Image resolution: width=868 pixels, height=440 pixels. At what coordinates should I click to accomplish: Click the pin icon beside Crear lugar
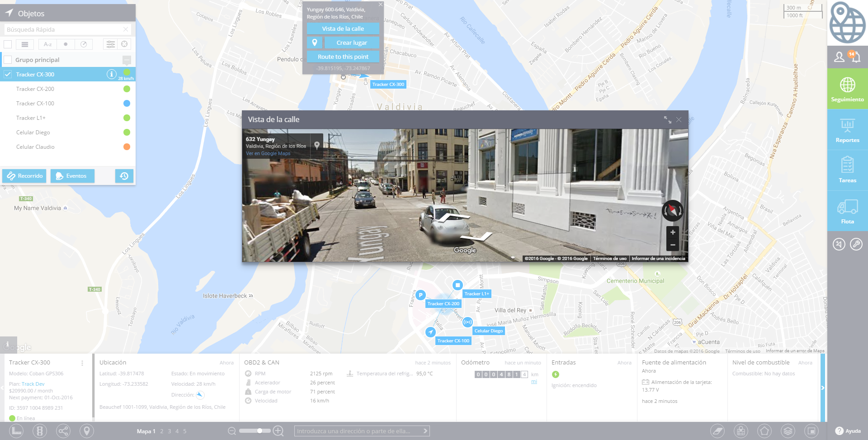[315, 43]
